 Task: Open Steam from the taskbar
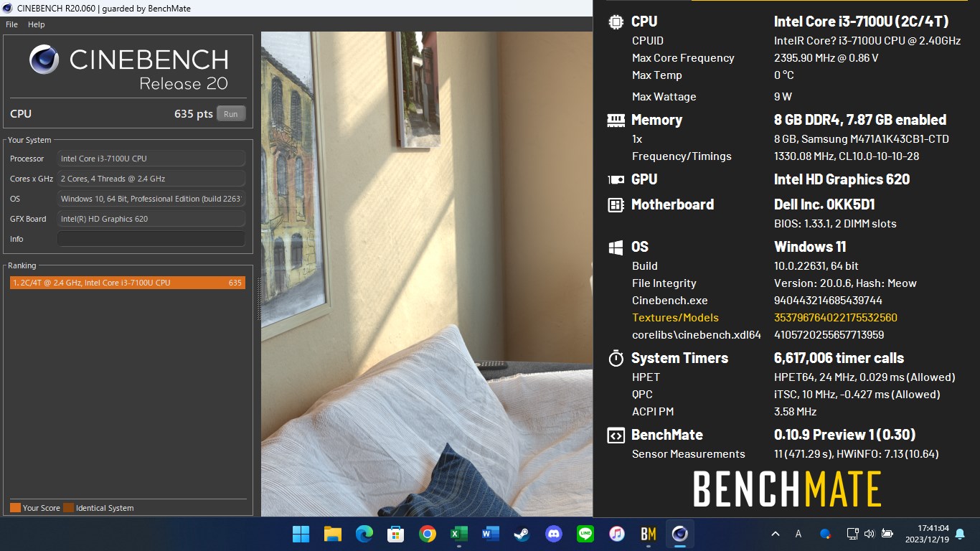click(522, 534)
